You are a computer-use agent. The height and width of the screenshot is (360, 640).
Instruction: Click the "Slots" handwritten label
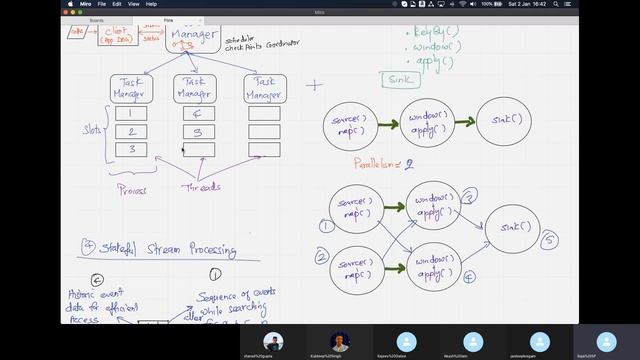[92, 130]
